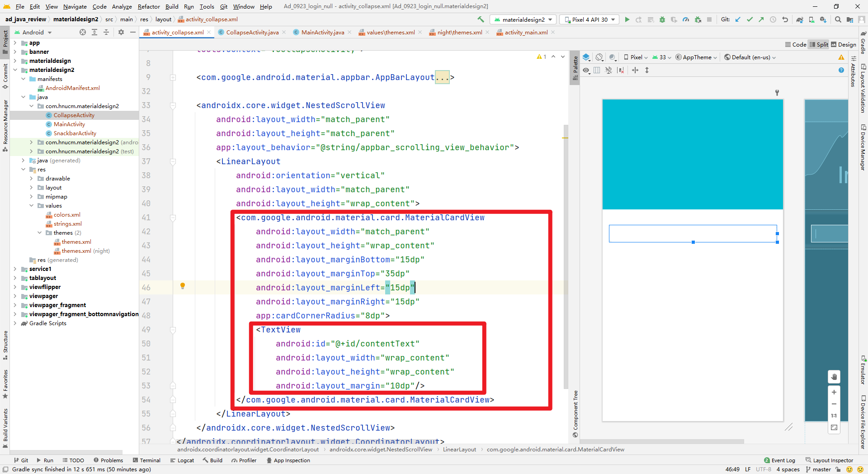
Task: Open the Event Log
Action: [x=779, y=460]
